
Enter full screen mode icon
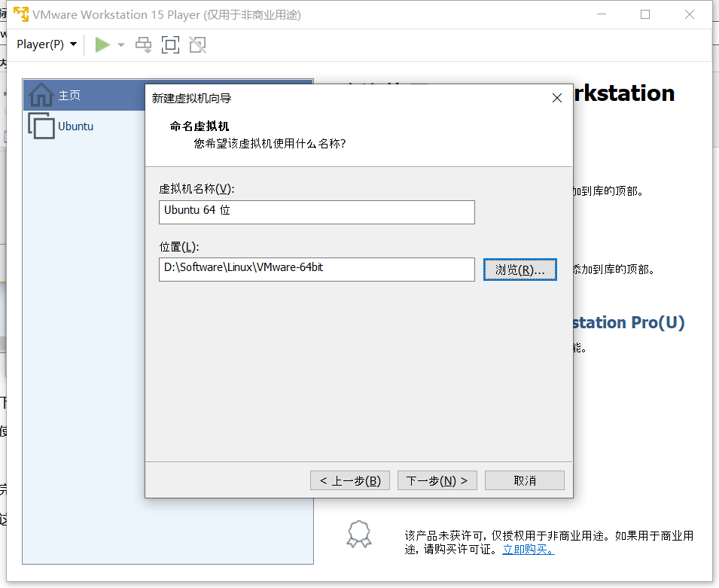click(x=170, y=45)
